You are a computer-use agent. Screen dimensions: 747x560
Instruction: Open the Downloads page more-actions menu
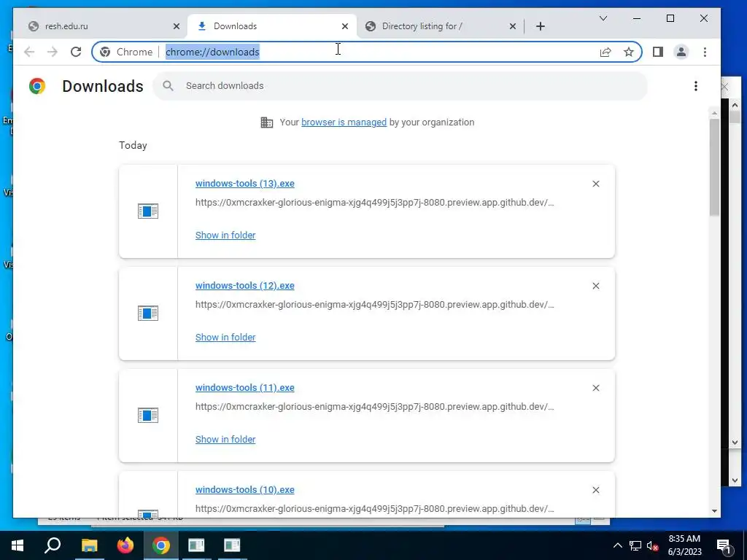695,86
